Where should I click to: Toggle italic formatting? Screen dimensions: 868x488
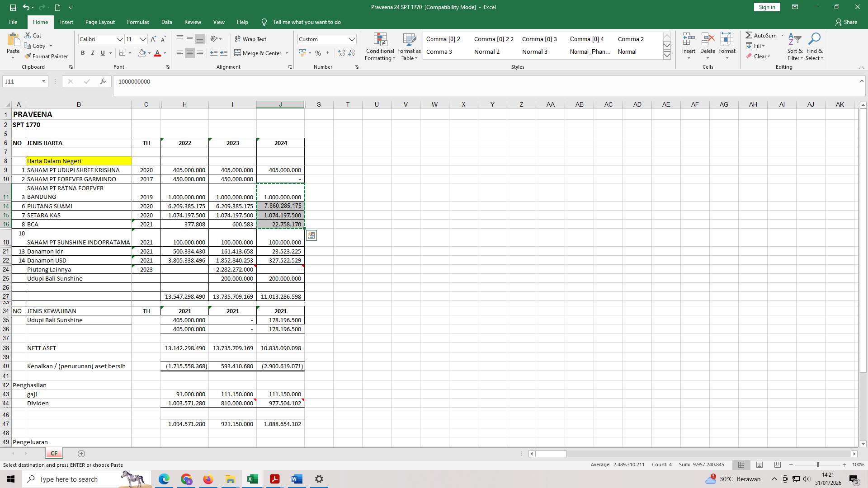93,53
